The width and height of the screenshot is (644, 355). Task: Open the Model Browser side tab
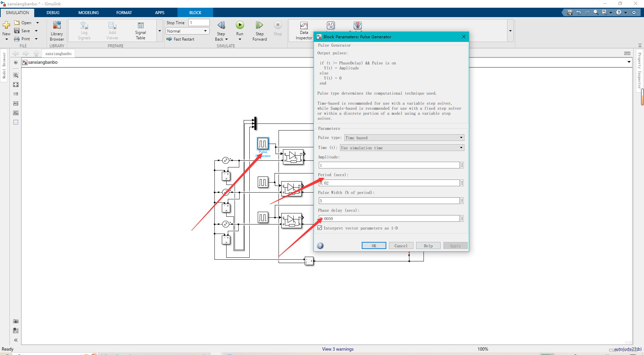pyautogui.click(x=4, y=65)
